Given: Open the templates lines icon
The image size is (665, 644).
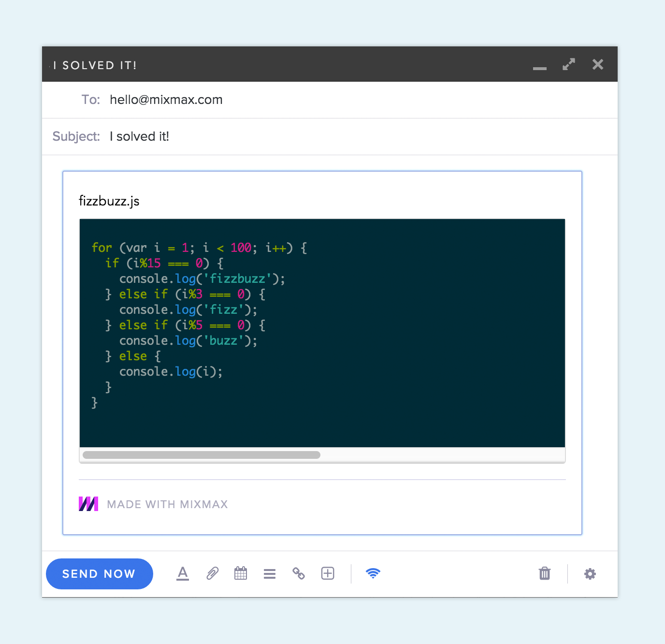Looking at the screenshot, I should (270, 574).
